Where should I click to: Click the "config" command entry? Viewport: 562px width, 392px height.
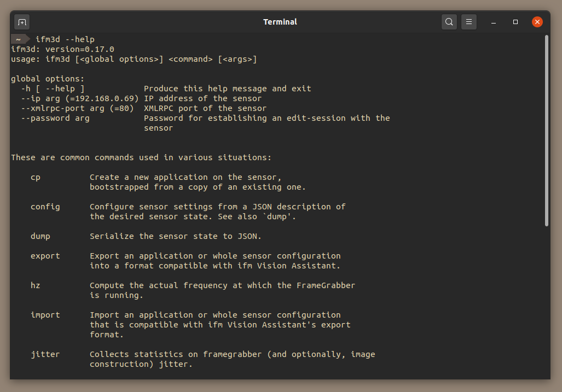click(45, 206)
